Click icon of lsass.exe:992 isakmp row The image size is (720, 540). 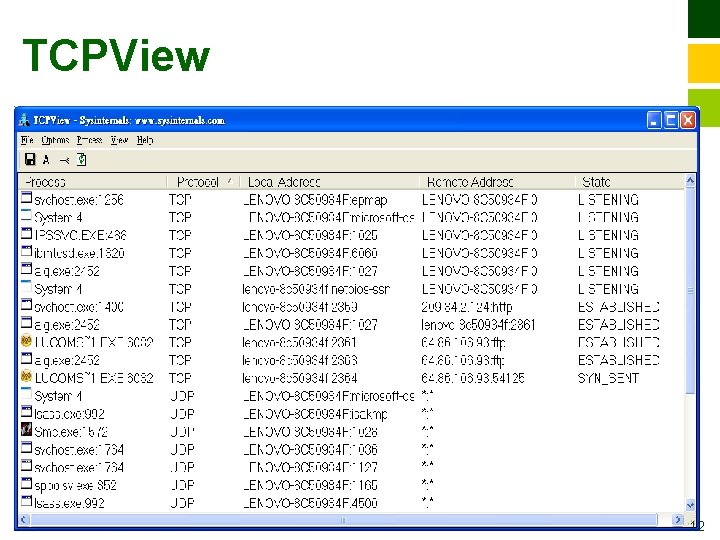(x=27, y=412)
